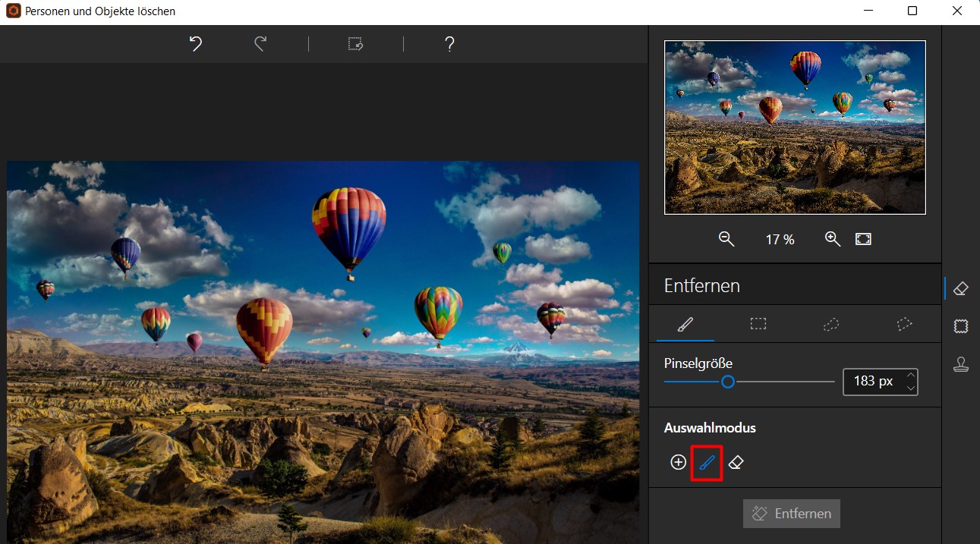Switch to lasso selection tool tab
Screen dimensions: 980x544
click(x=830, y=324)
